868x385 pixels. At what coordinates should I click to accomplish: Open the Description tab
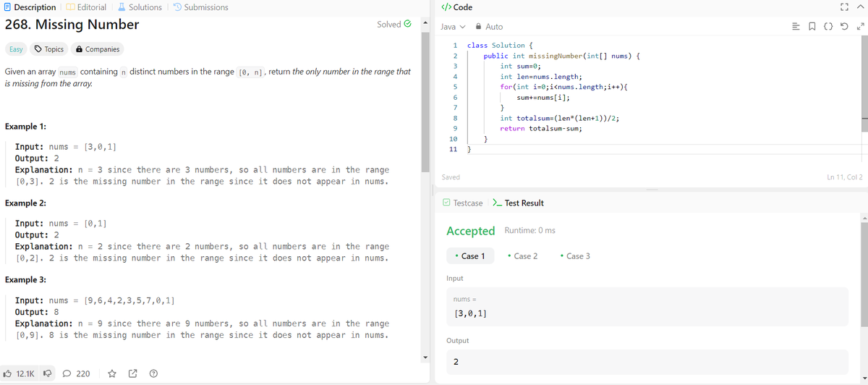30,7
